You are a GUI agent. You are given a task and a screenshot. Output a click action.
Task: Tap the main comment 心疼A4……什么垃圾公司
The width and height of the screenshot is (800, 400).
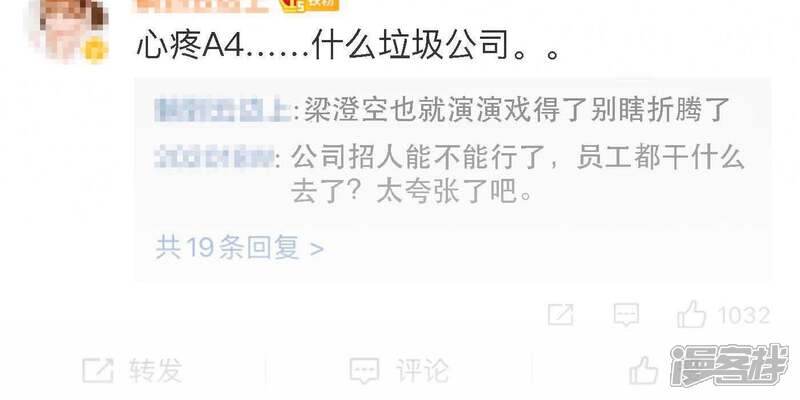pos(348,47)
